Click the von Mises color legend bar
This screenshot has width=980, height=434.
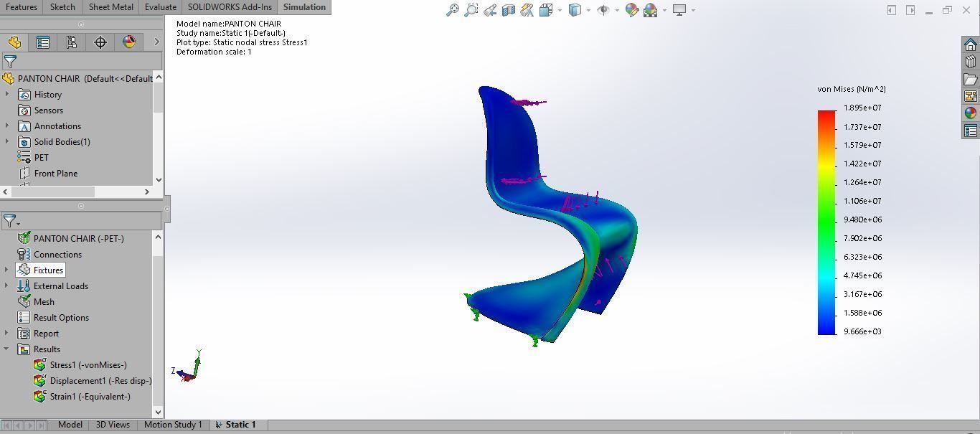pos(826,222)
